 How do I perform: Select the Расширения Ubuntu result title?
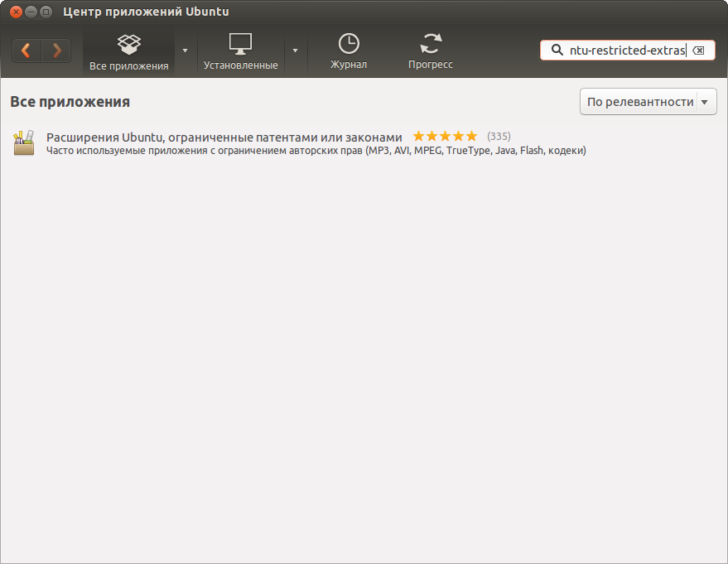coord(224,137)
